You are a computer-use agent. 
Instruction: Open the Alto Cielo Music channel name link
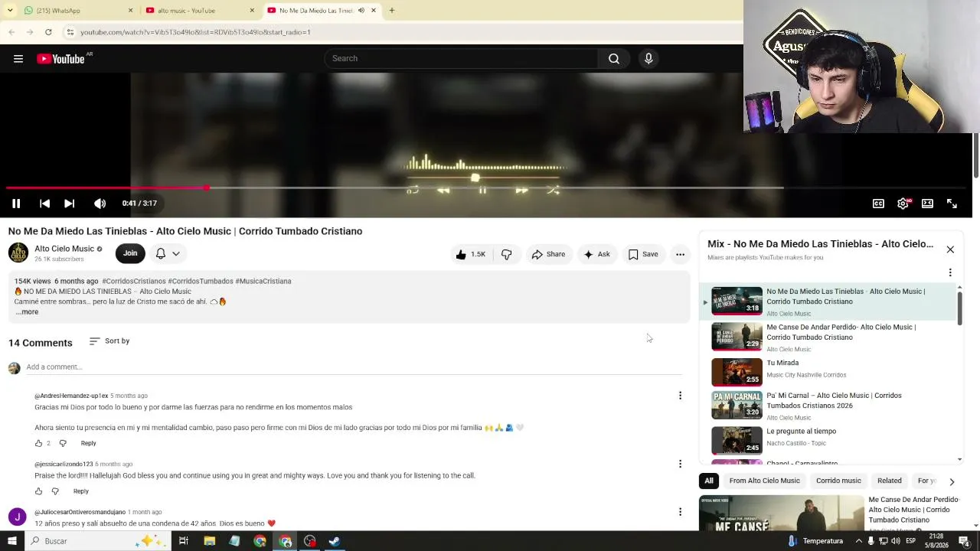(x=64, y=249)
